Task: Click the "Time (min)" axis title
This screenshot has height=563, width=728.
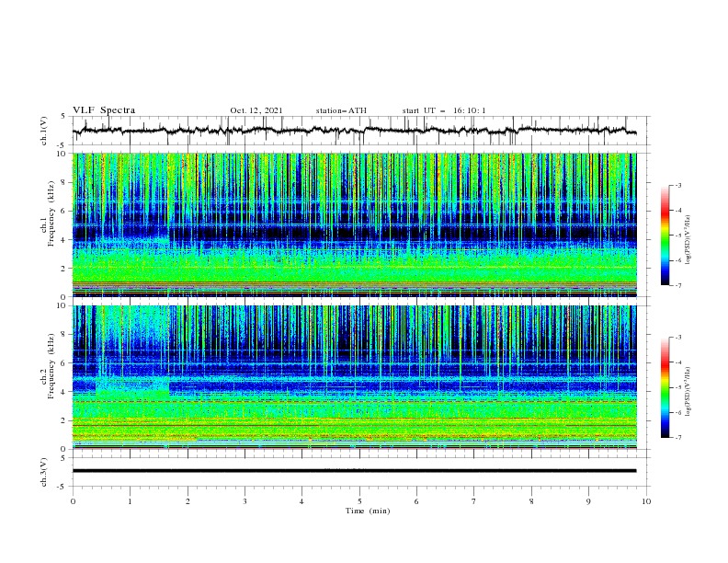Action: coord(368,511)
